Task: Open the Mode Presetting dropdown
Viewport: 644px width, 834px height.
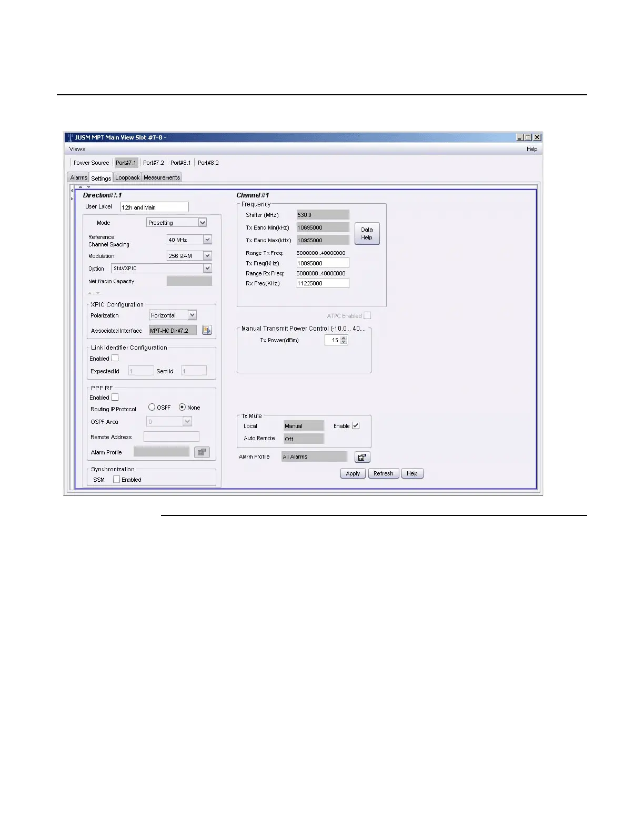Action: click(203, 223)
